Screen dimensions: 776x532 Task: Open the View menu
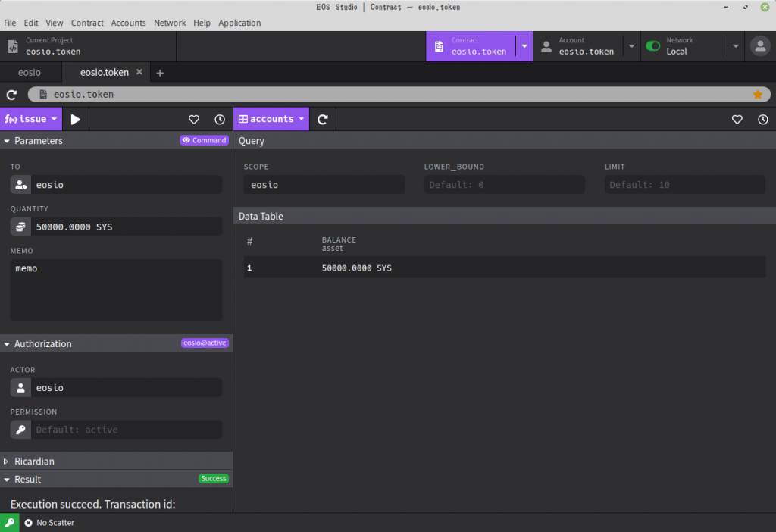click(55, 23)
